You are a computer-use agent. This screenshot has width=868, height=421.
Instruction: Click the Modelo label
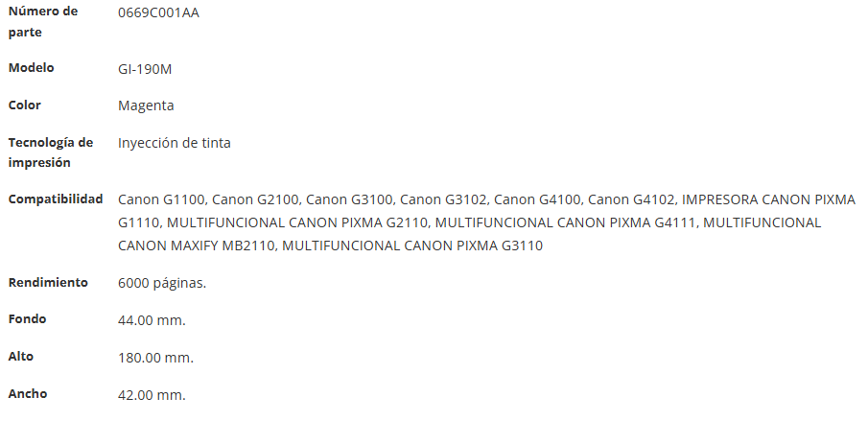(x=31, y=67)
